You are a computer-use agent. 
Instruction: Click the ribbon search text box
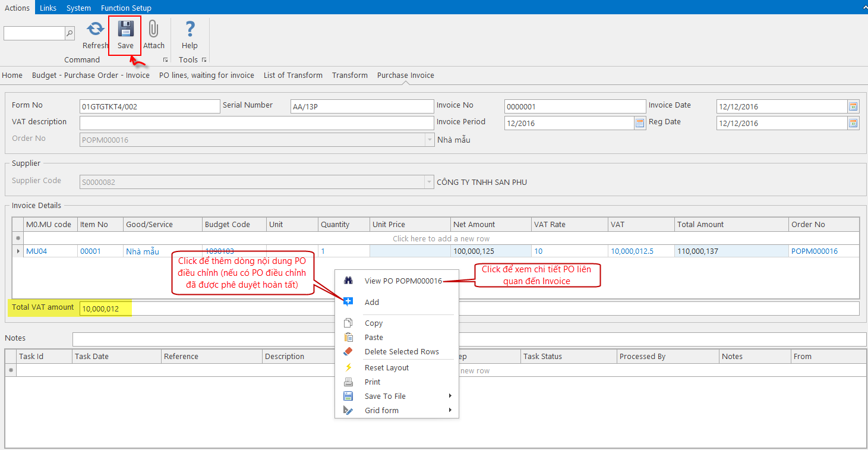point(34,33)
